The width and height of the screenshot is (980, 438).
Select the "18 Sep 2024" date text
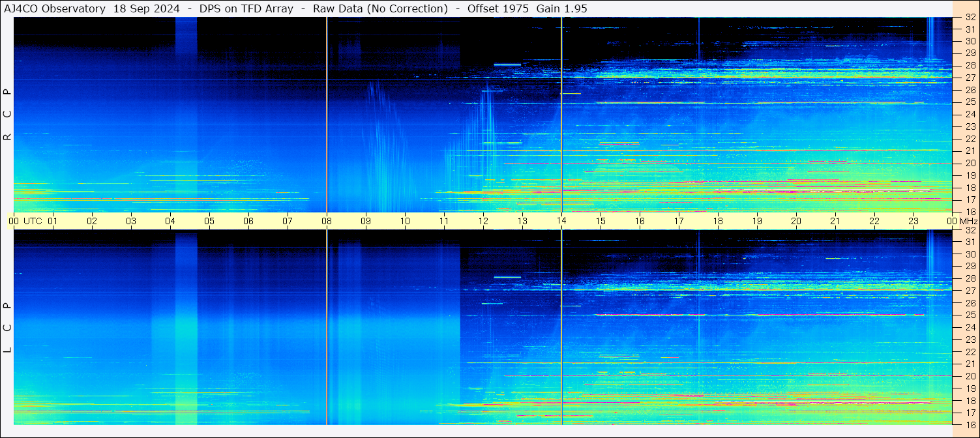(147, 9)
